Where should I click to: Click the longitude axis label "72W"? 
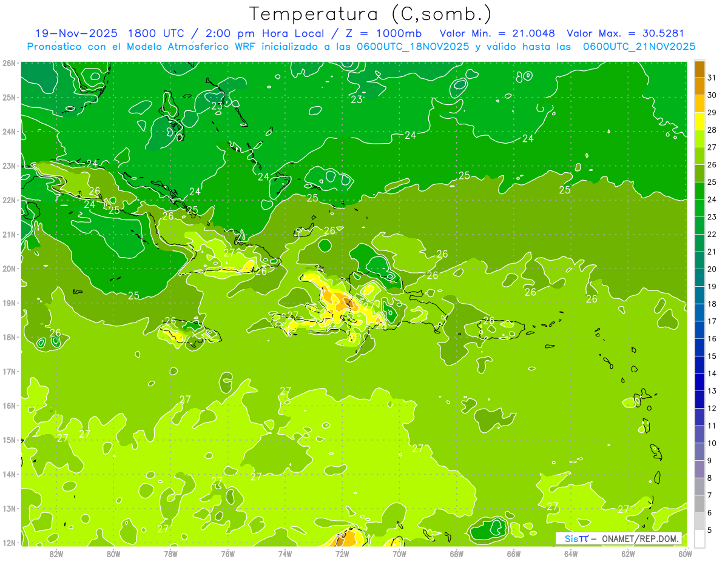click(x=342, y=554)
